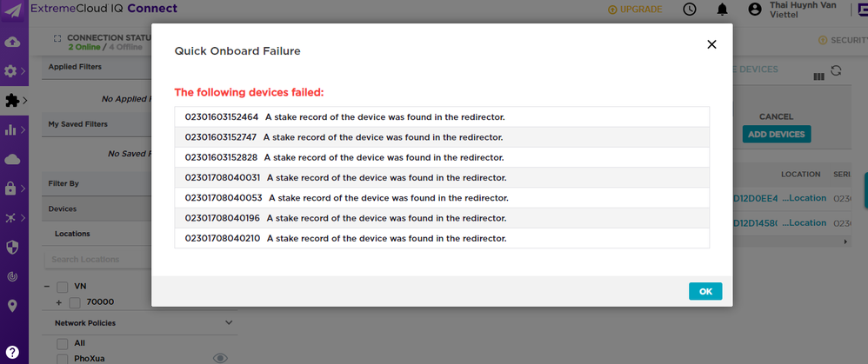Image resolution: width=868 pixels, height=364 pixels.
Task: Open the notifications bell icon
Action: tap(722, 10)
